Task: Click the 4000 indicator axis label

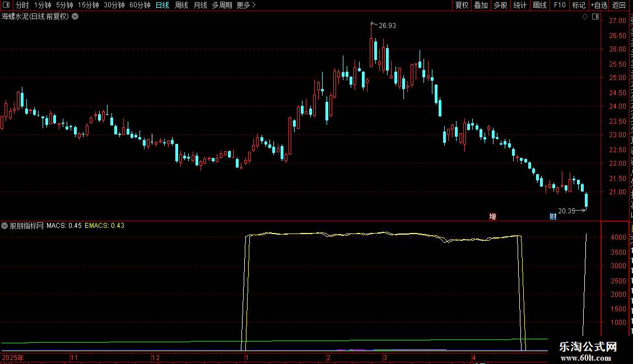Action: [x=618, y=237]
